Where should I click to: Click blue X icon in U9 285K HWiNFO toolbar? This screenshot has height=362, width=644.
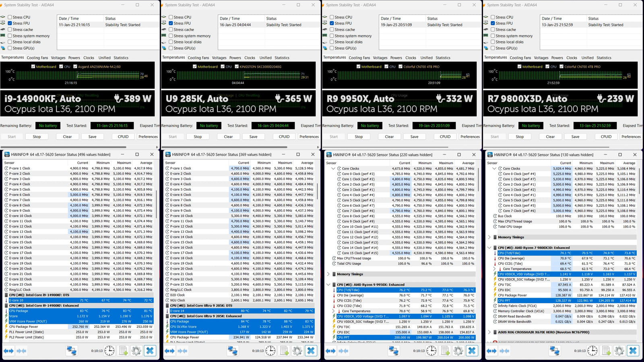(311, 351)
